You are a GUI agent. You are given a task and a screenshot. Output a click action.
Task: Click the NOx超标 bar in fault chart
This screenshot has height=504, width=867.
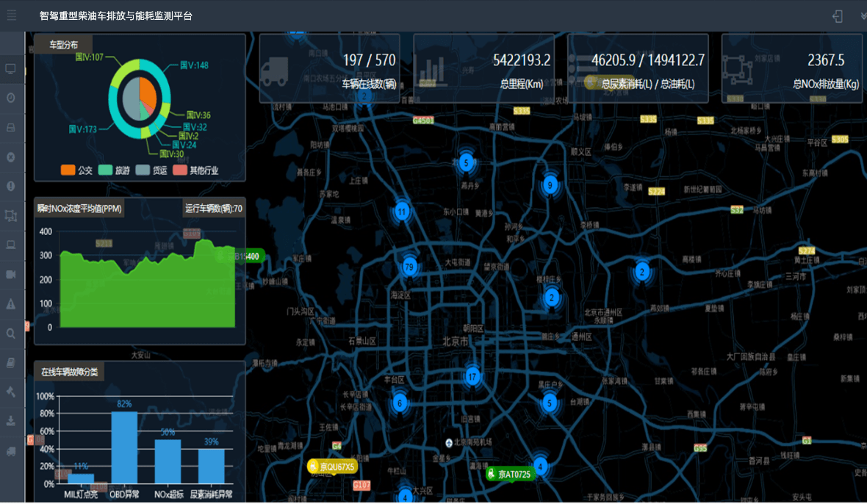[x=168, y=462]
